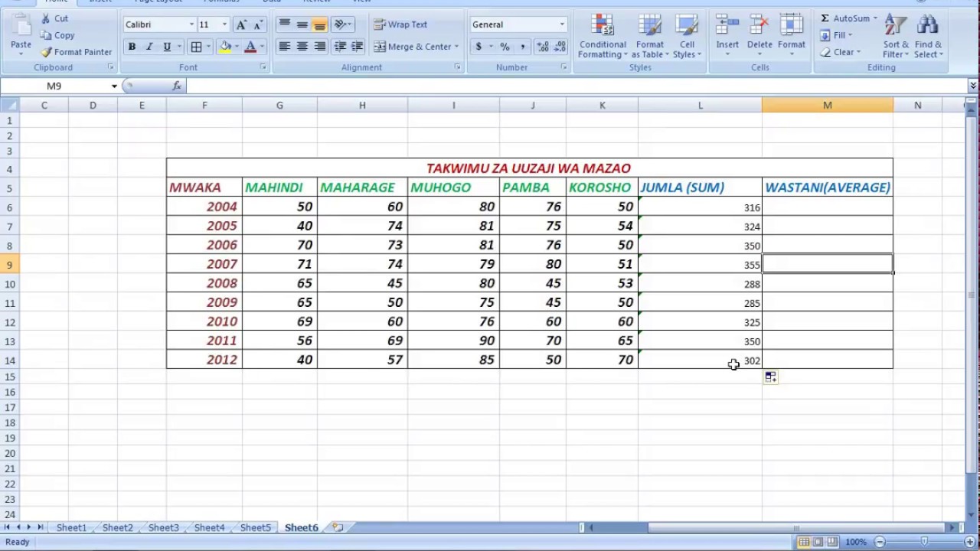Select the column M header
The image size is (980, 551).
[x=828, y=105]
